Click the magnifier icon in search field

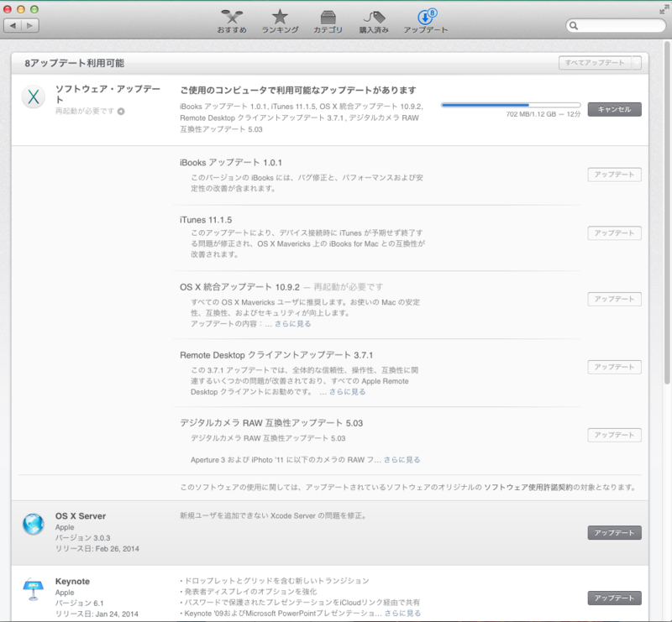pos(574,26)
